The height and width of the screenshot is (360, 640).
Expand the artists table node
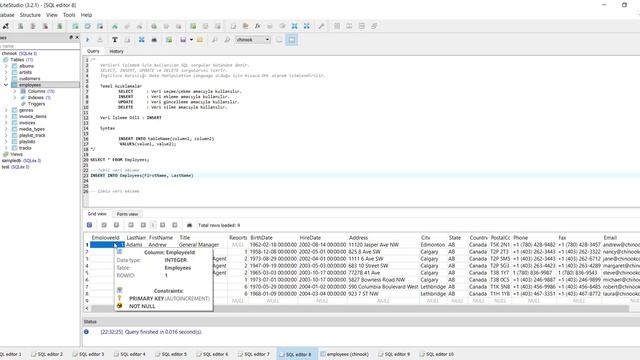point(6,72)
